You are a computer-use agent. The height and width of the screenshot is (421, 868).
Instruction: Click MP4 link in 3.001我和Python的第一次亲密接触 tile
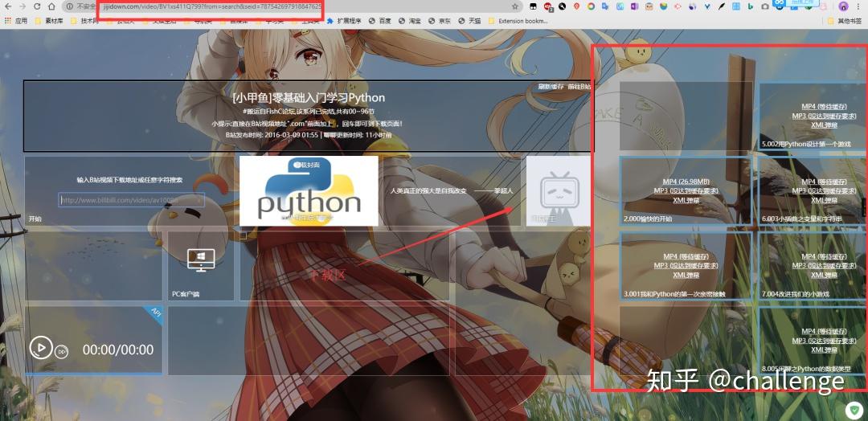coord(686,256)
